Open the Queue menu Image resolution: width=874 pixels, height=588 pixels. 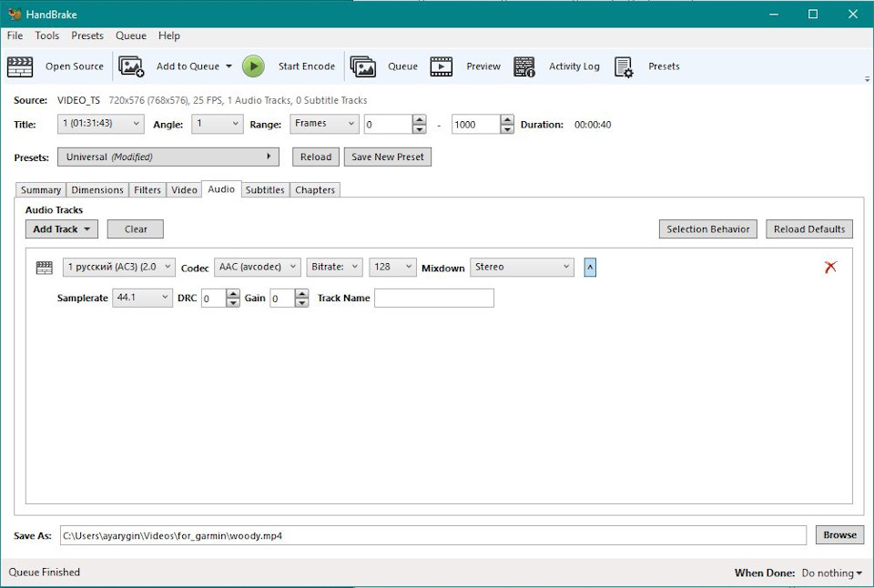pos(131,35)
